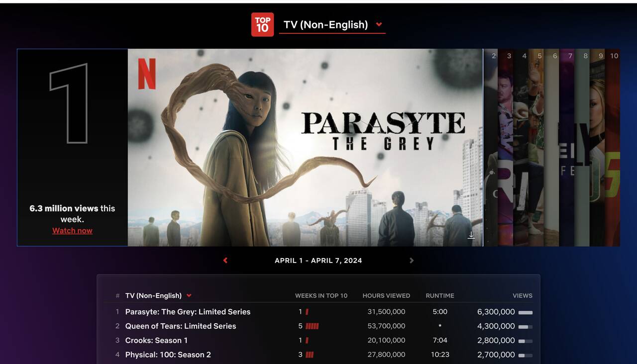
Task: Click the Runtime column header
Action: (x=440, y=295)
